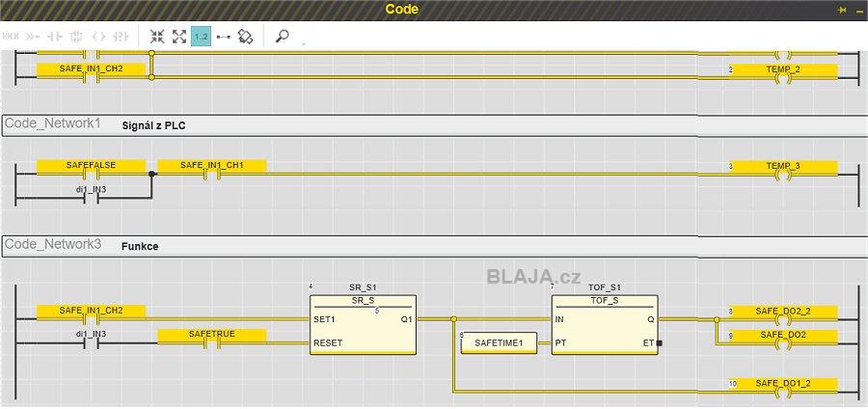868x409 pixels.
Task: Select the SAFE_IN1_CH2 contact above Code_Network1
Action: click(91, 72)
